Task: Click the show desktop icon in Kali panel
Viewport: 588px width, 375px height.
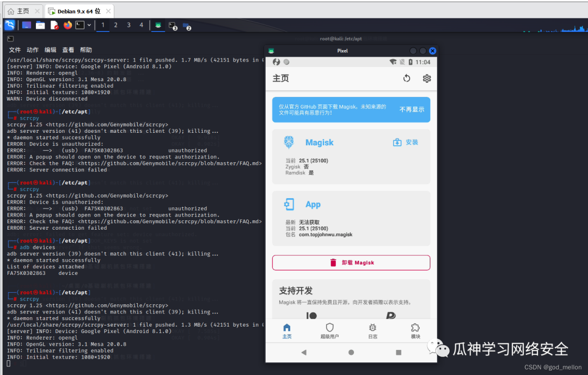Action: tap(26, 25)
